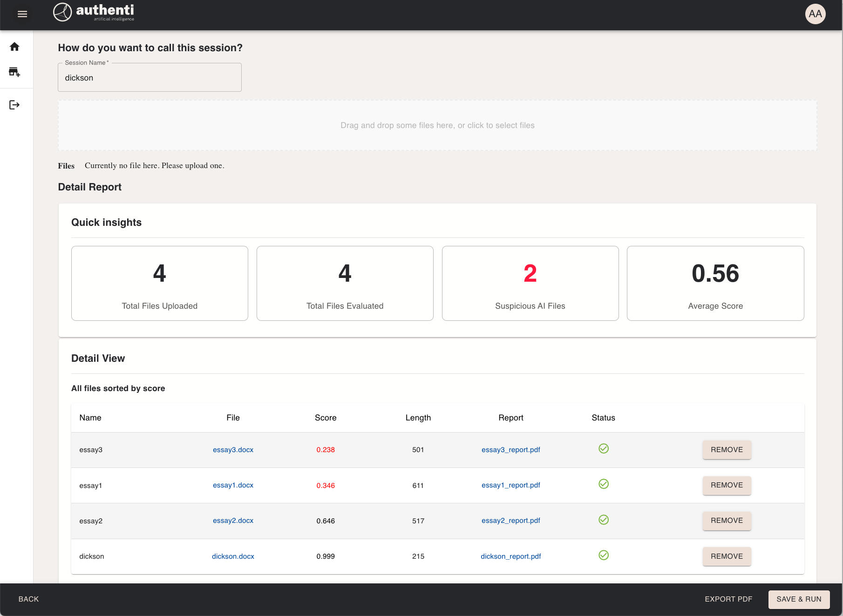Open essay3_report.pdf link
The width and height of the screenshot is (843, 616).
(511, 450)
